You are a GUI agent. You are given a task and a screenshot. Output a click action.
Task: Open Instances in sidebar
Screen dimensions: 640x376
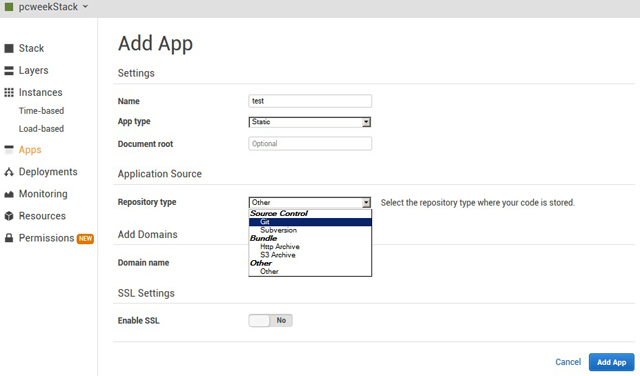point(40,93)
